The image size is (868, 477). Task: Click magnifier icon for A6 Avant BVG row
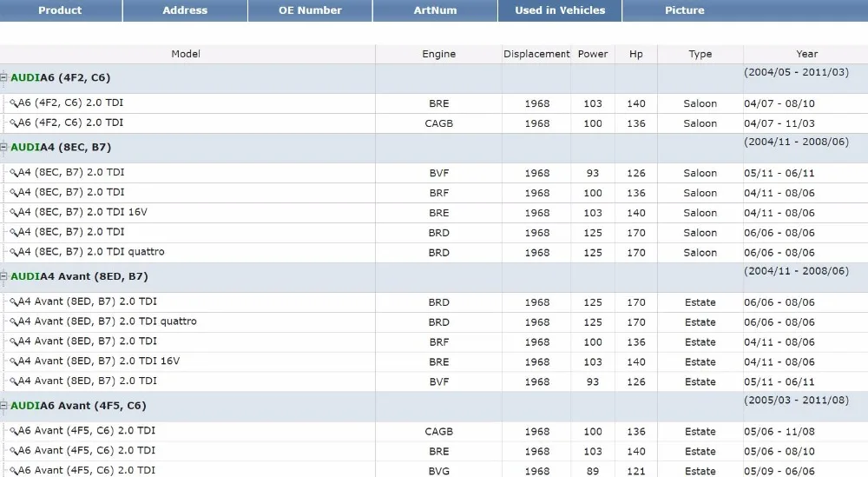pos(14,471)
